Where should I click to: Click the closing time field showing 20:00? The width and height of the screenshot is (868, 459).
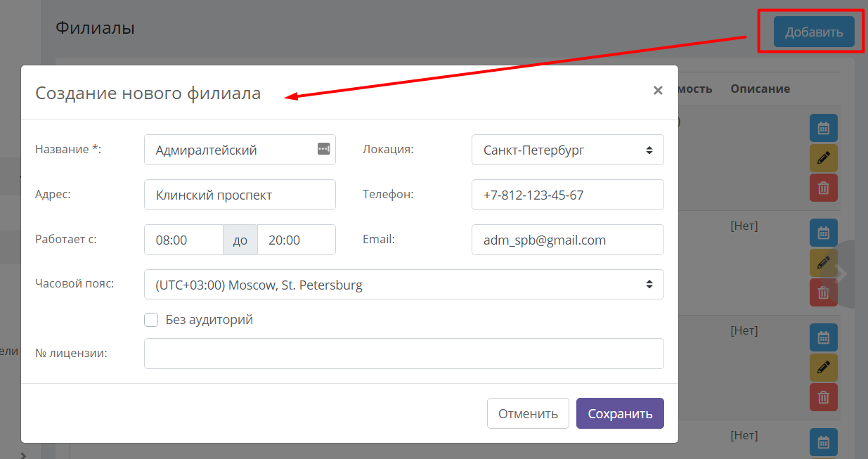(x=297, y=240)
